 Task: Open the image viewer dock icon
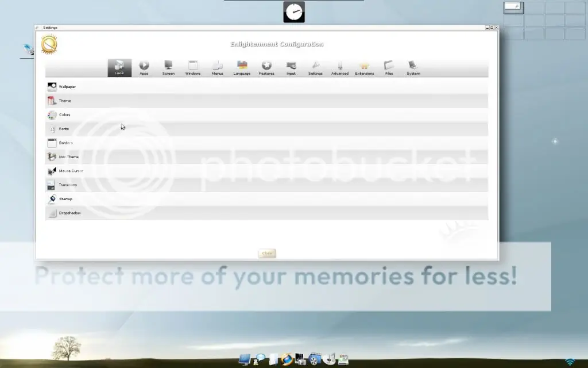click(x=301, y=359)
